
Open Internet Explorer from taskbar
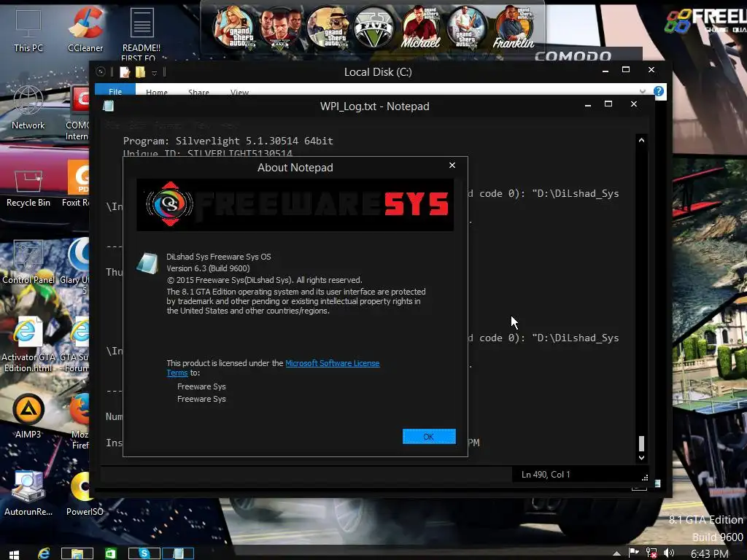click(44, 553)
